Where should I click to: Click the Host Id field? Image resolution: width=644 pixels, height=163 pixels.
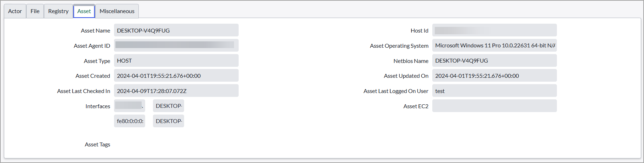[494, 30]
